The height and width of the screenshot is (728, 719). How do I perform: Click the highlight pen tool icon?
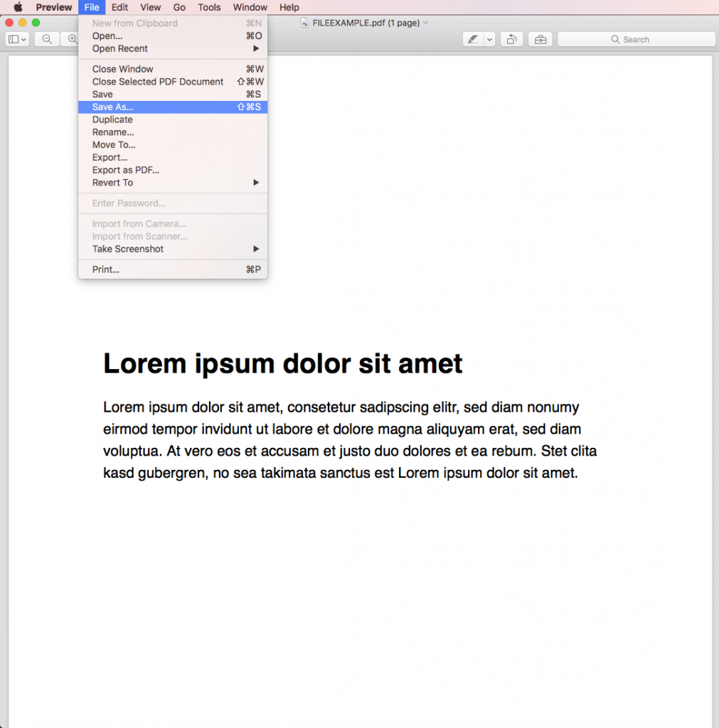pos(473,40)
